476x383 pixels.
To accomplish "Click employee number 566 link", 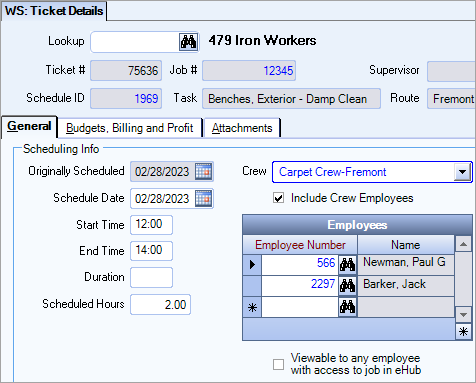I will (326, 263).
